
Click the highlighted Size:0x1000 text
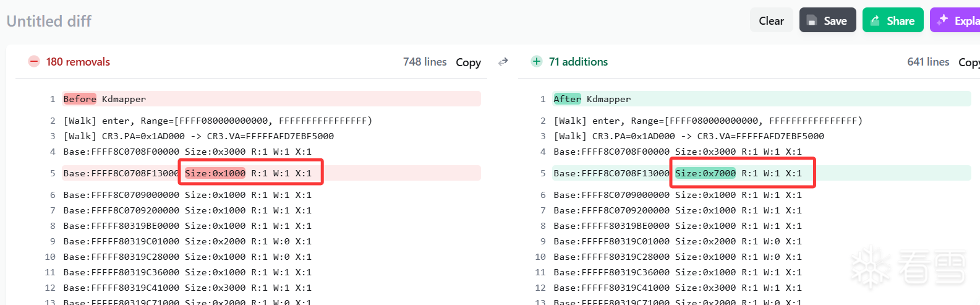215,173
